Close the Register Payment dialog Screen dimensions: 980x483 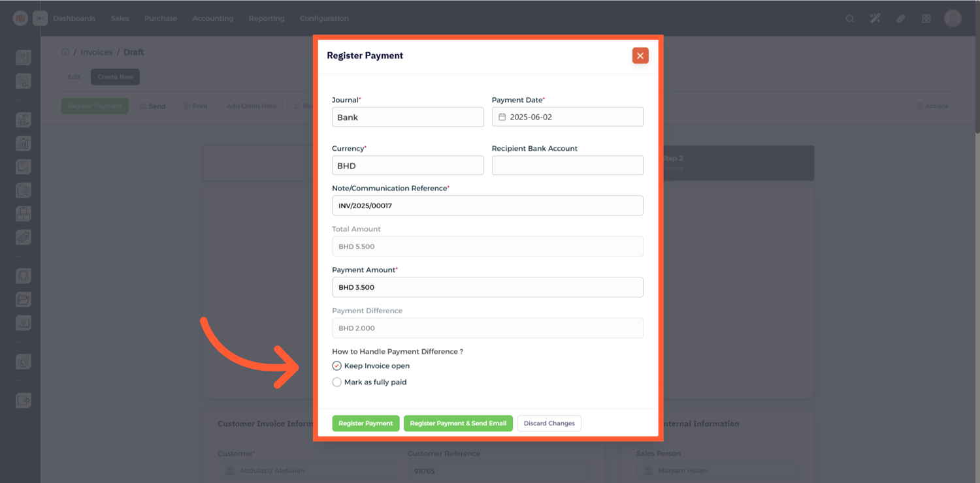pyautogui.click(x=640, y=55)
